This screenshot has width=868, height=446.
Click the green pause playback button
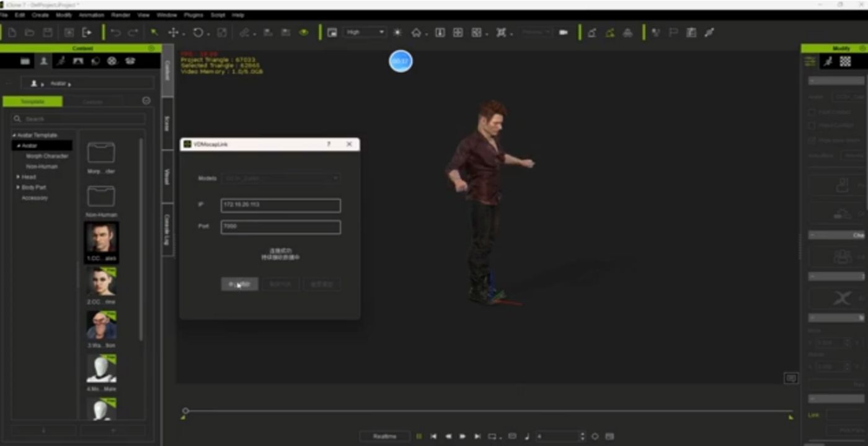[x=419, y=436]
